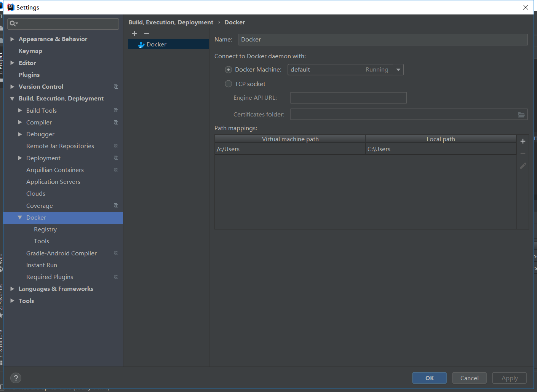Screen dimensions: 537x392
Task: Click project-level icon beside Required Plugins
Action: click(116, 277)
